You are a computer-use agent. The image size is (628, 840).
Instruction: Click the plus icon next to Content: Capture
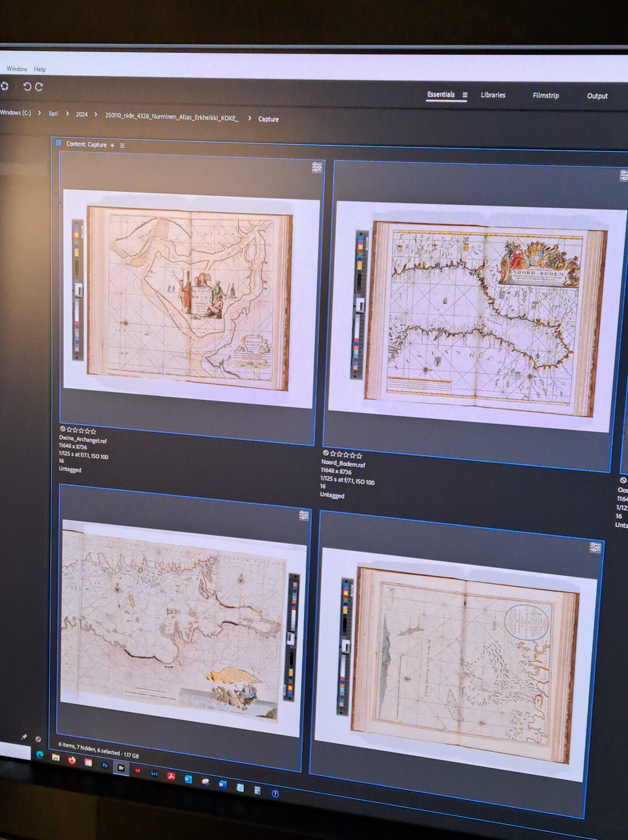click(x=112, y=145)
